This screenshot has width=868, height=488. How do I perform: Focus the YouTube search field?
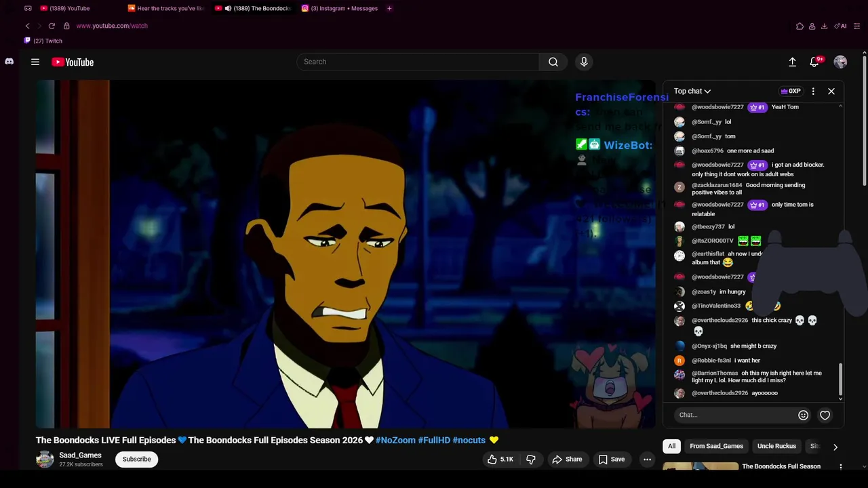[x=418, y=62]
